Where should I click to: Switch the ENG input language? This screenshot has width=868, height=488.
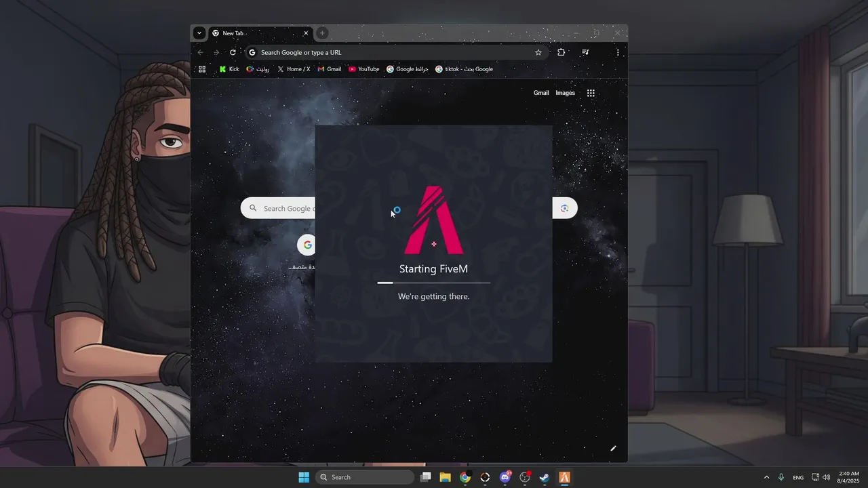(x=798, y=477)
